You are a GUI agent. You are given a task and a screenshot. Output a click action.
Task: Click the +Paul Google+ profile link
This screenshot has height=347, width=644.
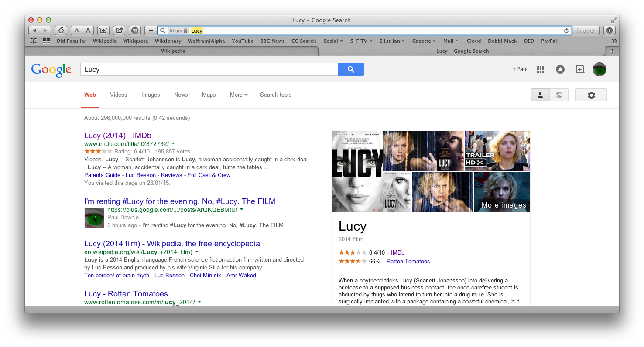(x=520, y=69)
